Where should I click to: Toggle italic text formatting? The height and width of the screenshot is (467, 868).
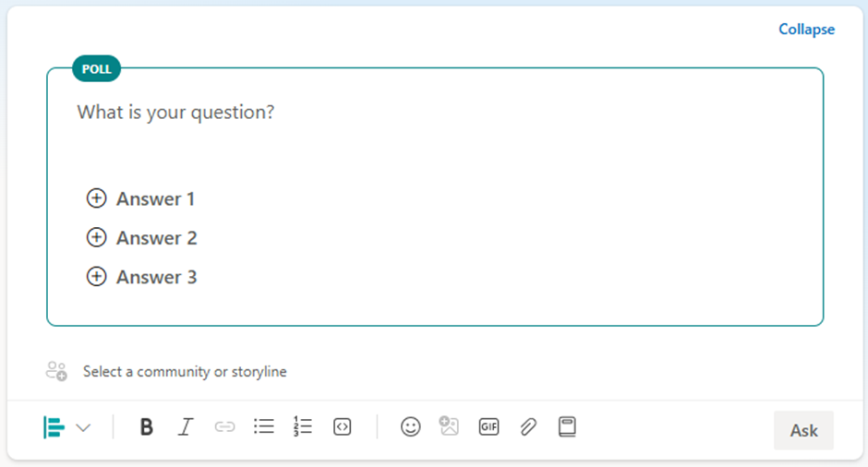coord(186,426)
